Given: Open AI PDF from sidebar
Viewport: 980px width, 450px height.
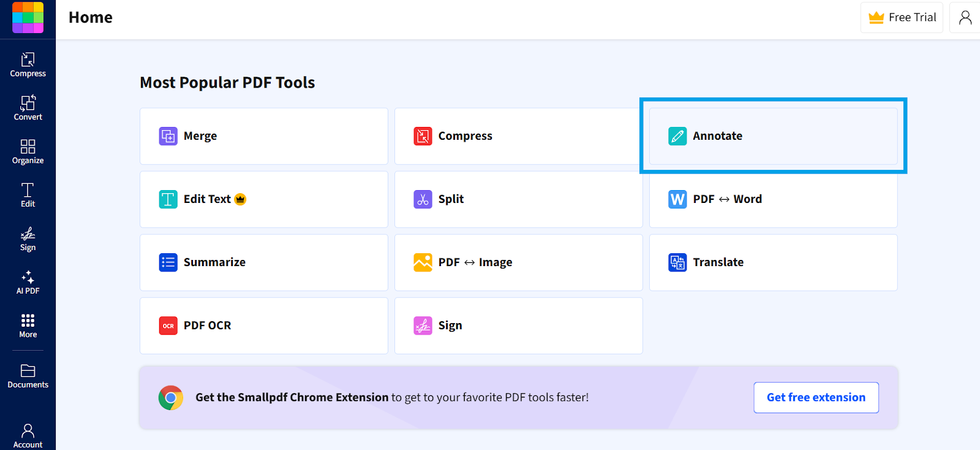Looking at the screenshot, I should tap(28, 282).
